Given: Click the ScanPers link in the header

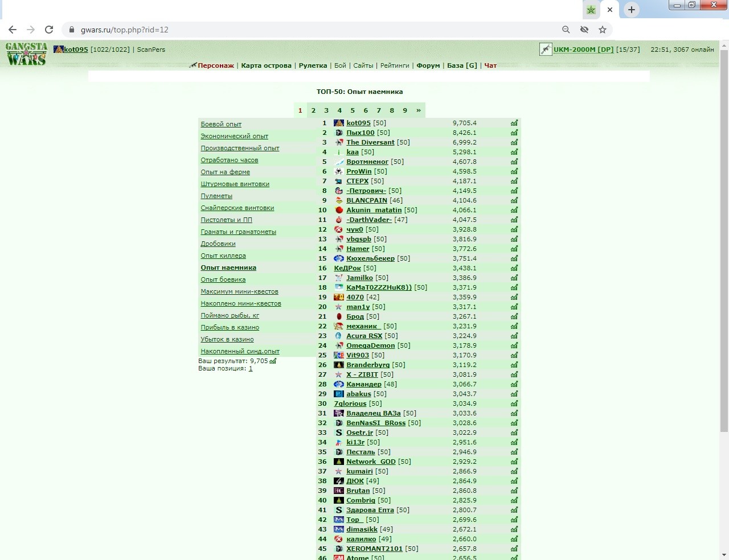Looking at the screenshot, I should pyautogui.click(x=151, y=50).
